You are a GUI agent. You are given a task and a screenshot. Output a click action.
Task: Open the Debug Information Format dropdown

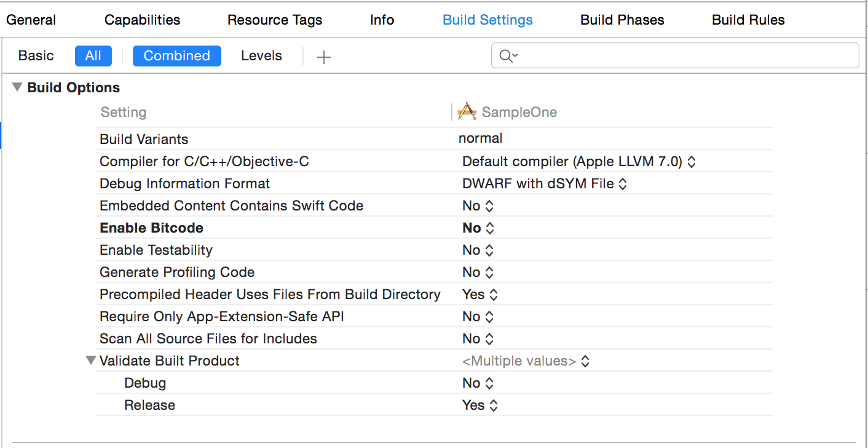[x=545, y=184]
